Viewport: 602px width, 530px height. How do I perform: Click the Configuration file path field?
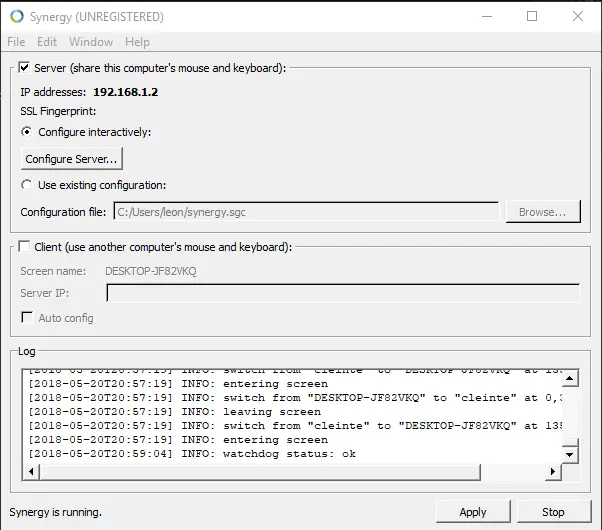(306, 212)
